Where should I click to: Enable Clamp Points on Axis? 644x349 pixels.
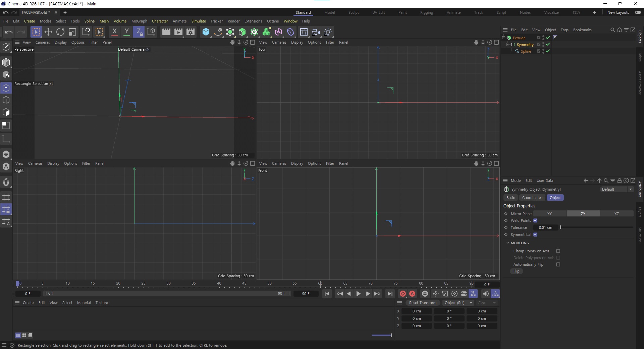tap(558, 251)
